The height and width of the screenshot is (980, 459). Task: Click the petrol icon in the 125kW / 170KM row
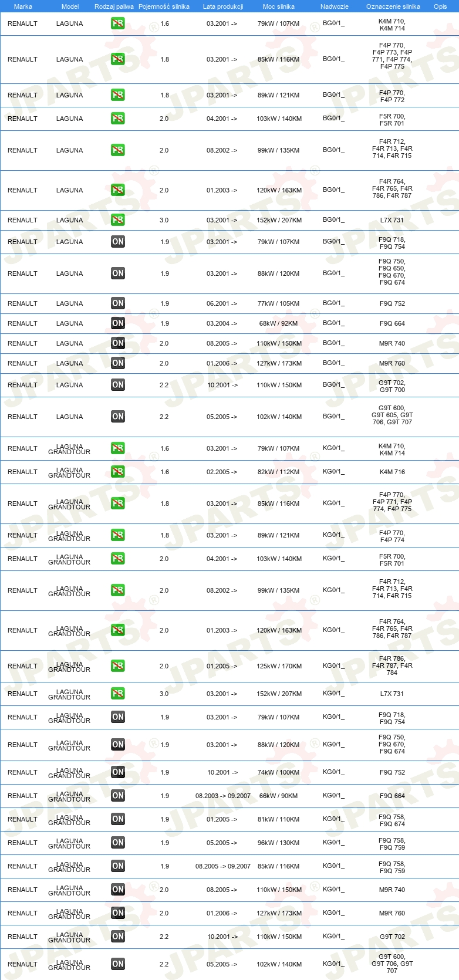118,666
